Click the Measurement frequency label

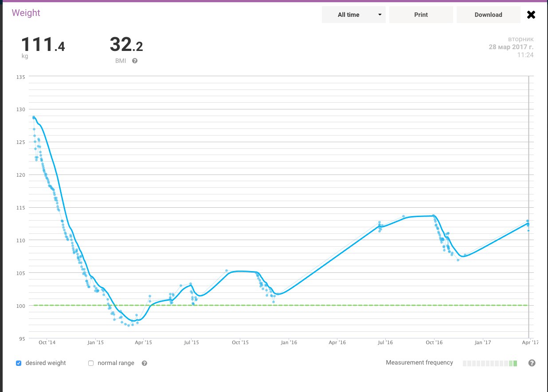pos(419,363)
